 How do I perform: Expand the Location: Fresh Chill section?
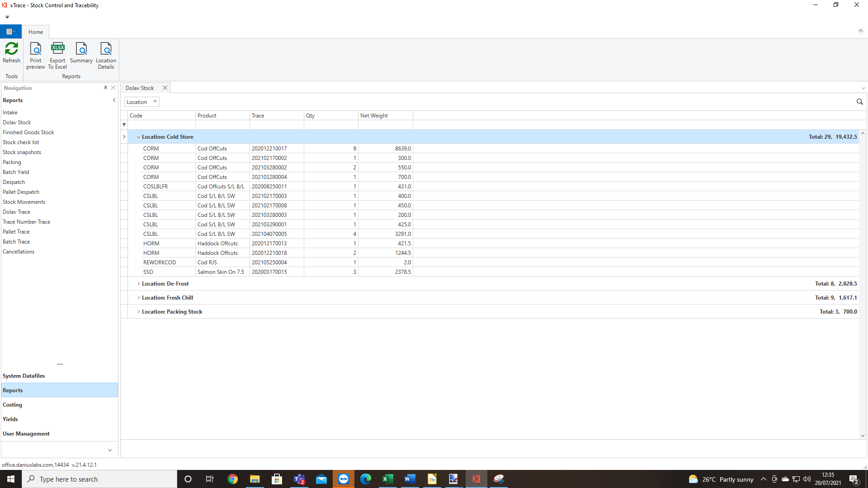point(138,297)
